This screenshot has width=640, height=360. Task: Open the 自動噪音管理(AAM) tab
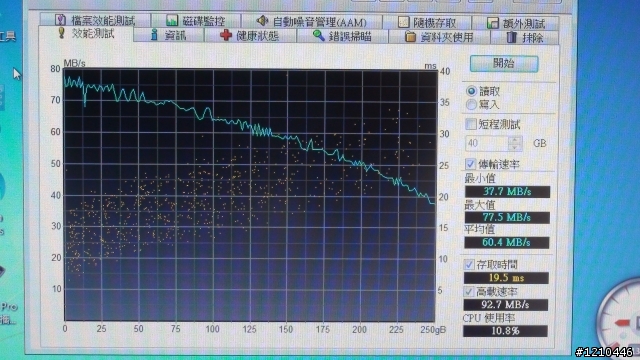coord(311,22)
